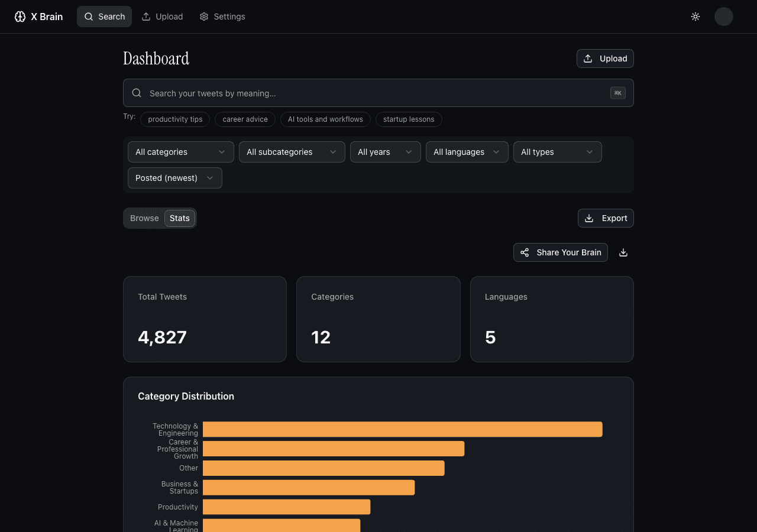Open the All years filter
Image resolution: width=757 pixels, height=532 pixels.
(386, 152)
